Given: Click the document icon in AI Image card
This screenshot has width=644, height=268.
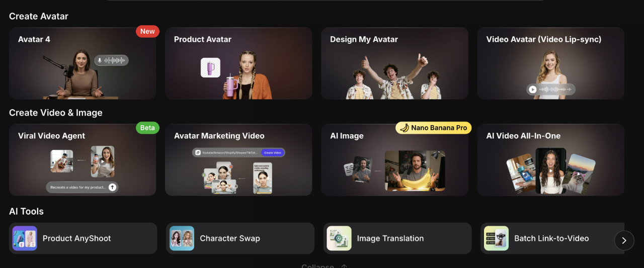Looking at the screenshot, I should (x=348, y=170).
